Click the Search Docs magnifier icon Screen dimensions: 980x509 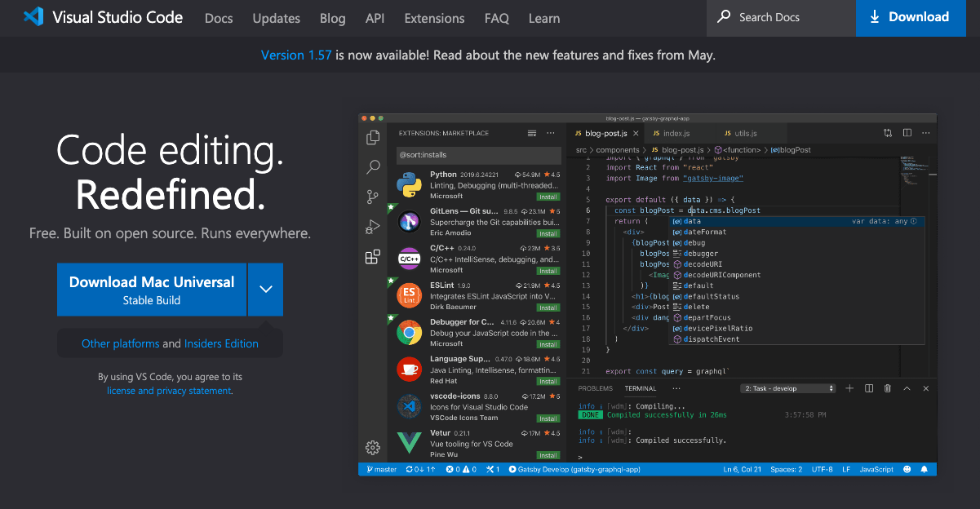(x=724, y=17)
